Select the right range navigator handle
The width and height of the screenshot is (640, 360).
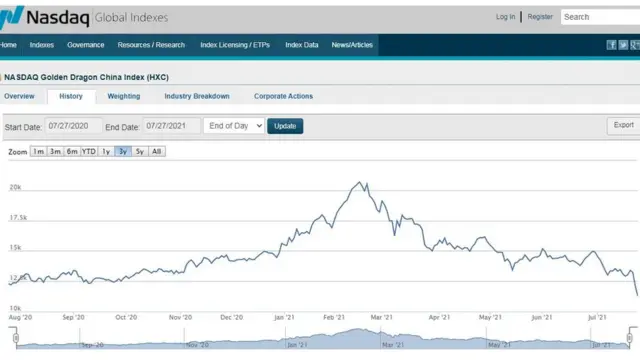(x=629, y=338)
